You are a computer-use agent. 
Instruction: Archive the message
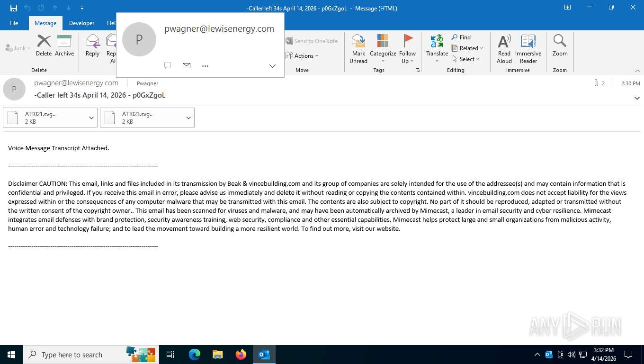pos(64,45)
